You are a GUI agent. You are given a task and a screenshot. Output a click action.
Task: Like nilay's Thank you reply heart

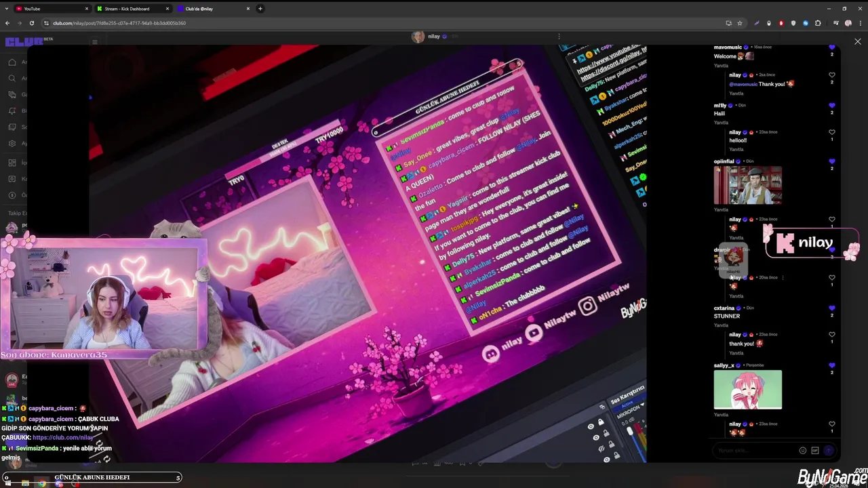pos(832,75)
